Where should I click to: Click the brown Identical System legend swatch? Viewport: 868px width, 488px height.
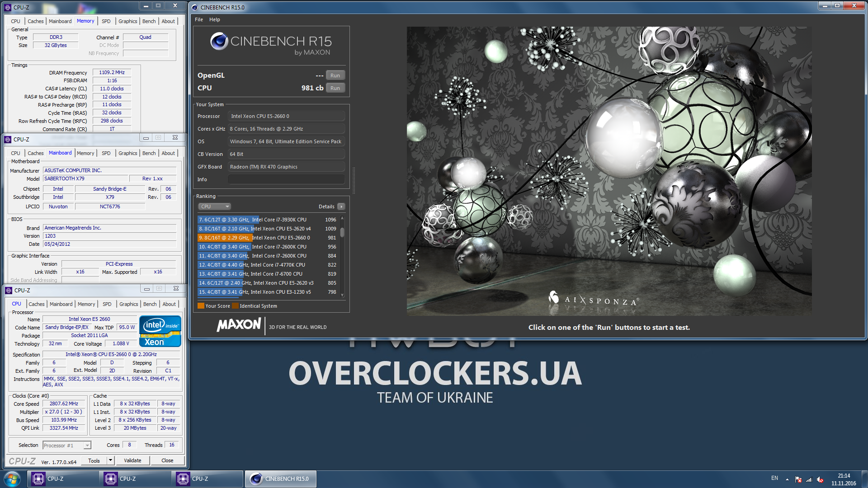click(x=235, y=306)
